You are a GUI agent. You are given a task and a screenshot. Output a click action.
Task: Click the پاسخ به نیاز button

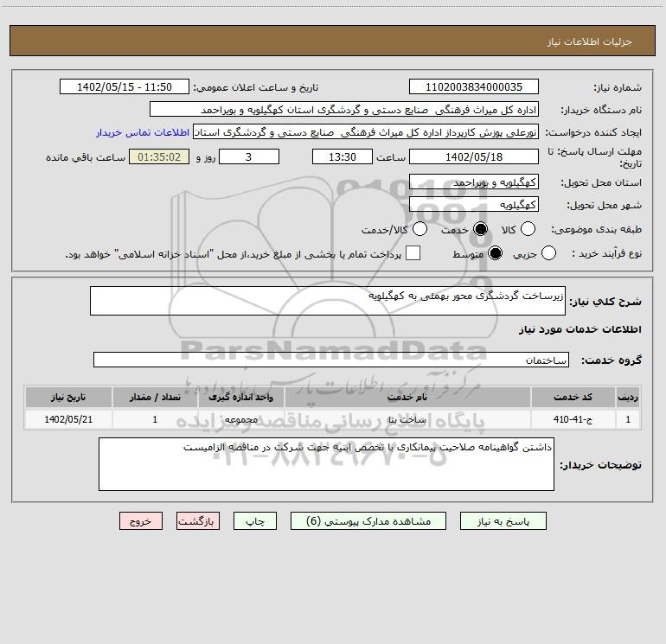pyautogui.click(x=503, y=521)
